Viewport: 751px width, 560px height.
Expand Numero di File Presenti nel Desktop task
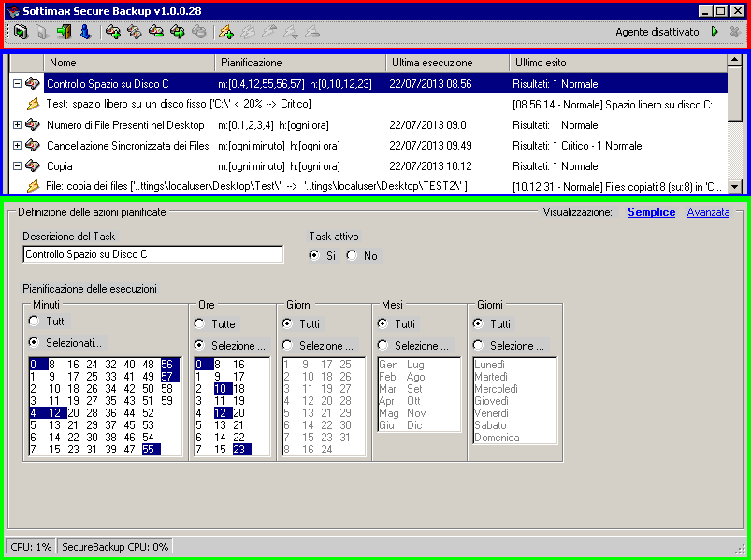click(17, 125)
